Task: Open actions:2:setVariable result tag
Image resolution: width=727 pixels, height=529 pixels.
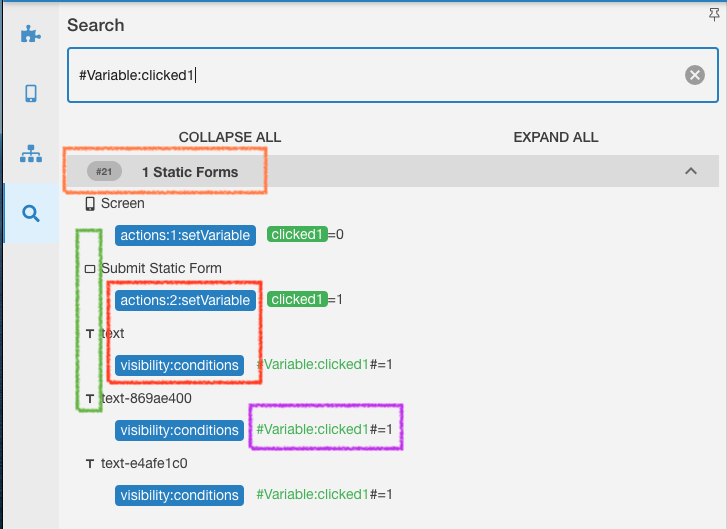Action: [185, 300]
